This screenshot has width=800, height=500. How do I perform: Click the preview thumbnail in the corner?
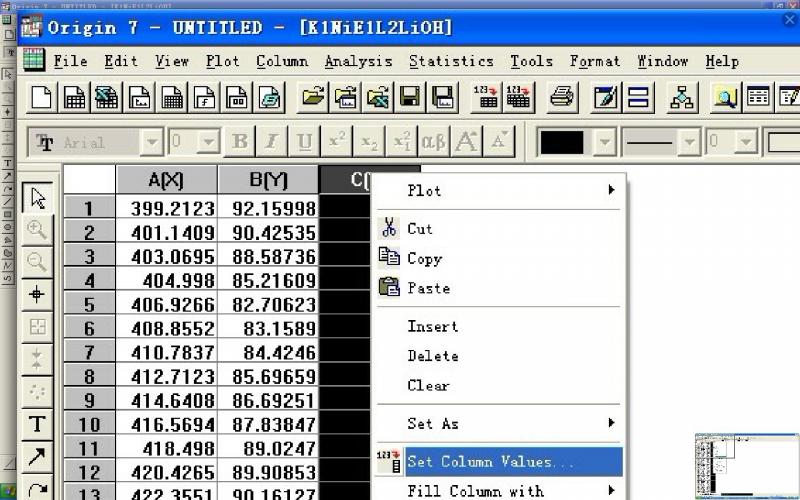tap(747, 466)
